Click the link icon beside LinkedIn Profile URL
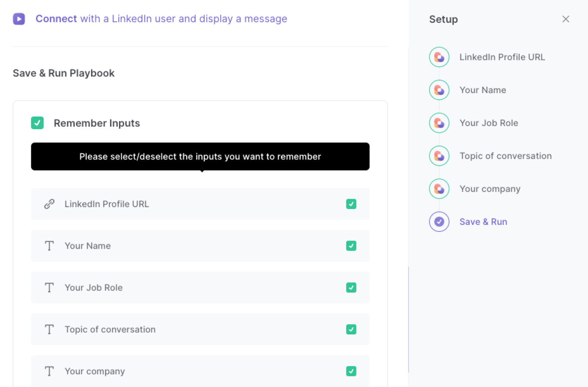The width and height of the screenshot is (588, 387). [x=49, y=204]
